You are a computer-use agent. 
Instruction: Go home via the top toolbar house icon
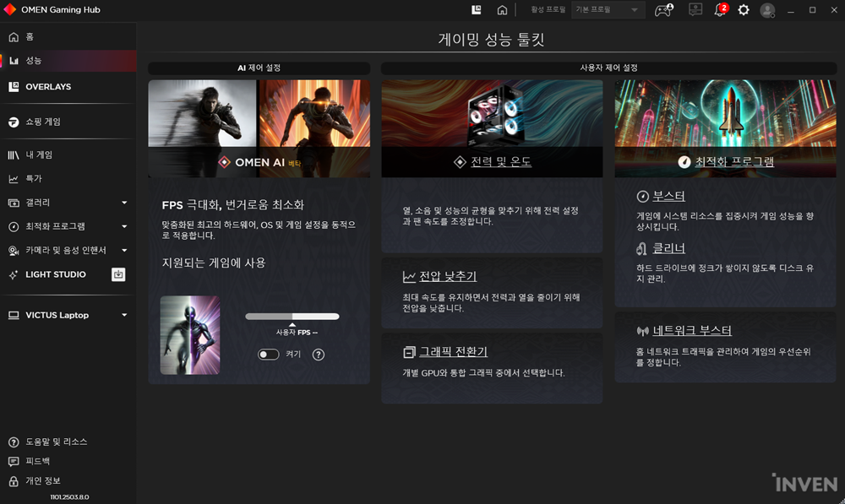(502, 9)
